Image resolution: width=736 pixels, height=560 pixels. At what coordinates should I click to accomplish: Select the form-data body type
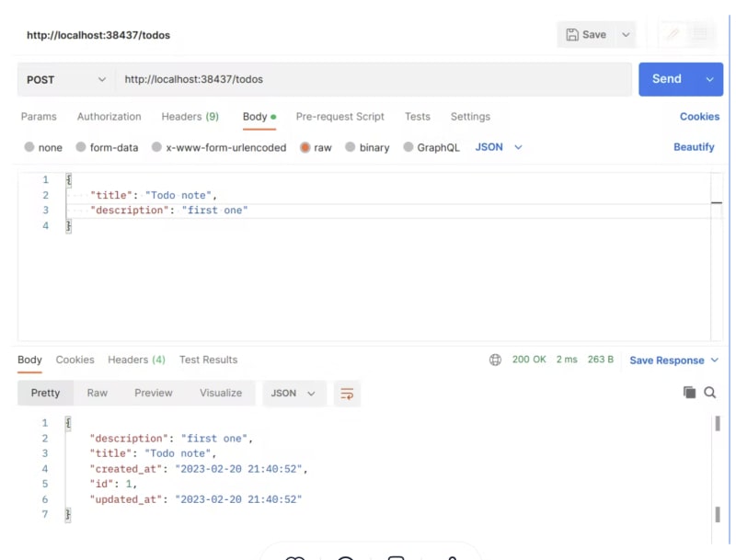coord(107,147)
